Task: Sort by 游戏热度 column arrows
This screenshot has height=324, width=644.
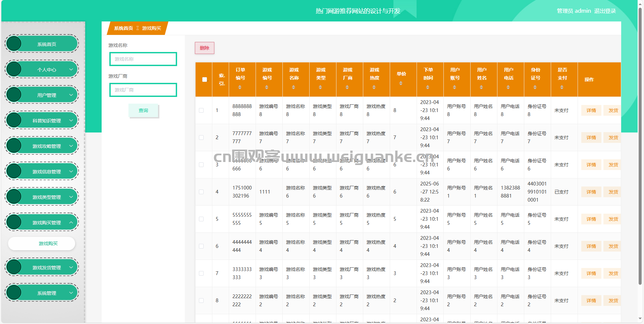Action: [x=374, y=87]
